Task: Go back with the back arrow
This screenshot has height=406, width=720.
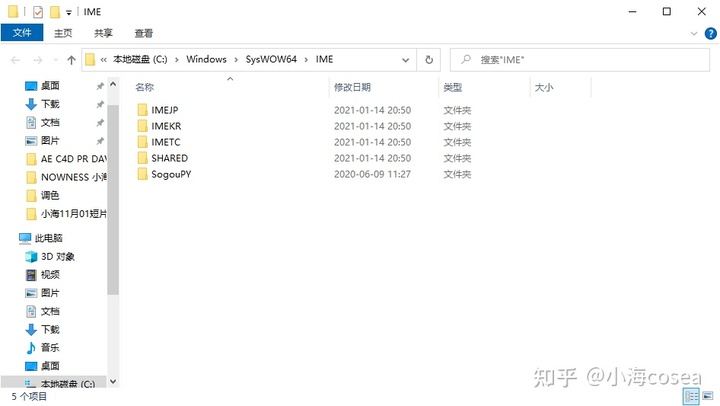Action: click(x=16, y=60)
